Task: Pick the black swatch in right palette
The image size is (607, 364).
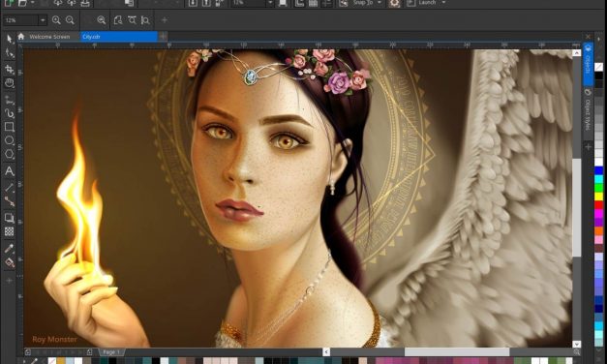Action: (599, 76)
